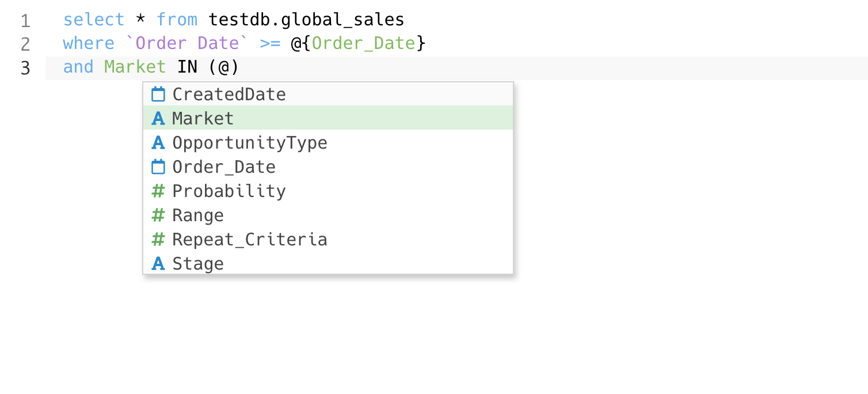Viewport: 868px width, 394px height.
Task: Click line number 1 in the gutter
Action: pyautogui.click(x=25, y=21)
